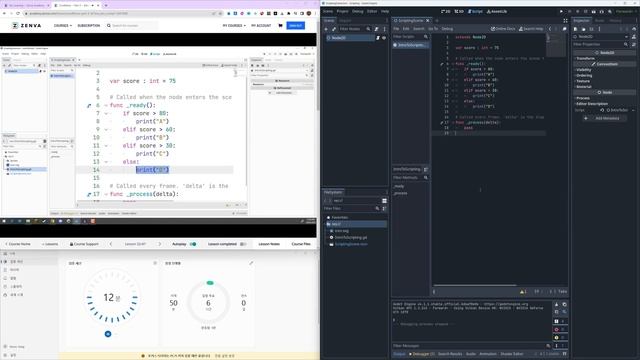Collapse the _process function fold arrow
The height and width of the screenshot is (360, 640).
coord(453,122)
